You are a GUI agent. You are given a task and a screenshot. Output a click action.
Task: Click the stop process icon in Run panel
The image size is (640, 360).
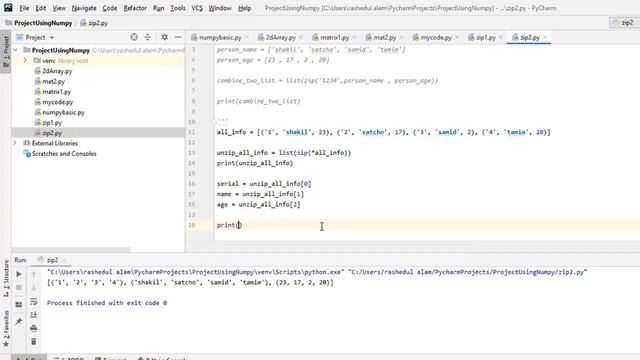click(19, 288)
